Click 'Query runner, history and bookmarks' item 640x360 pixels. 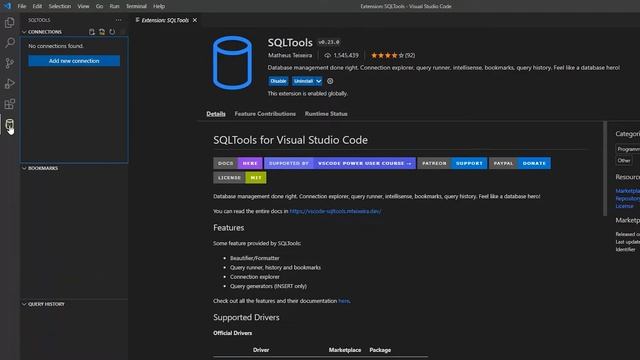point(276,268)
